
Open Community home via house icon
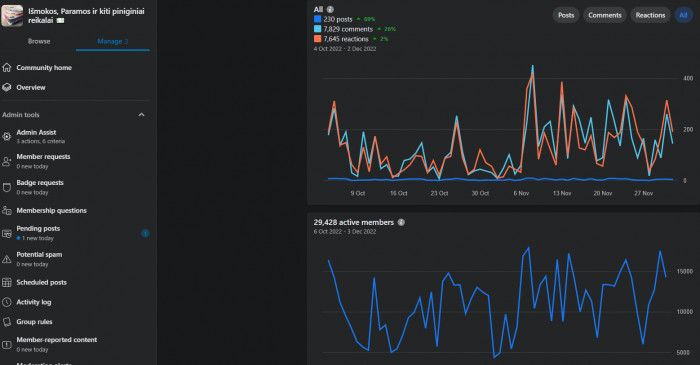6,67
